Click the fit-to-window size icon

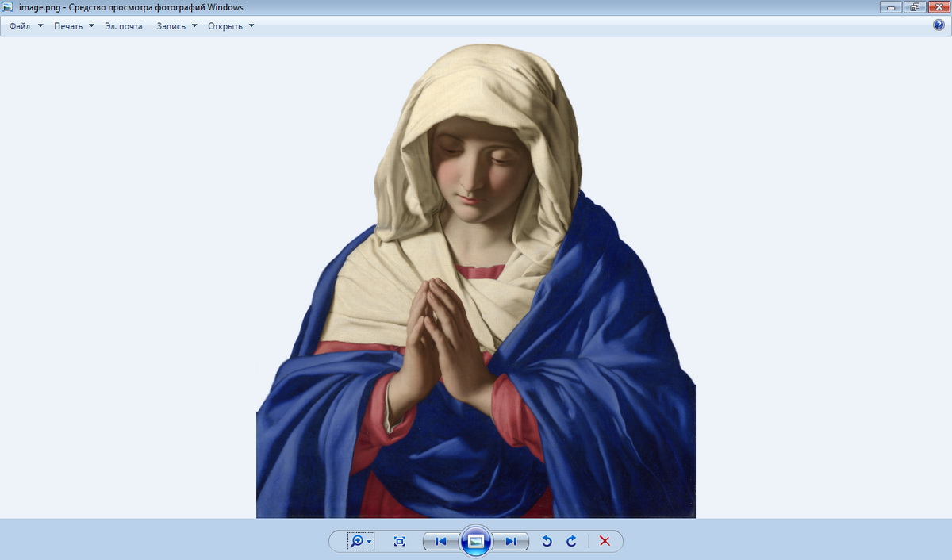click(x=400, y=541)
